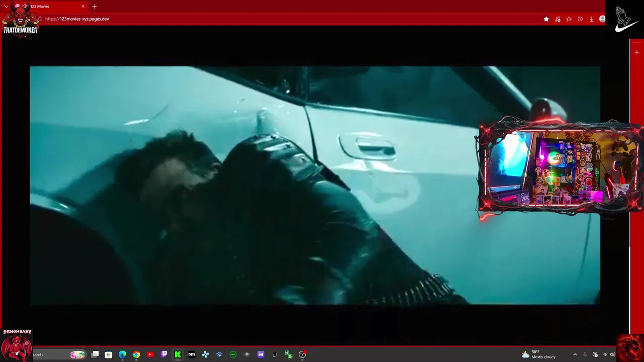Screen dimensions: 644x362
Task: Open the Downloads arrow icon
Action: (591, 19)
